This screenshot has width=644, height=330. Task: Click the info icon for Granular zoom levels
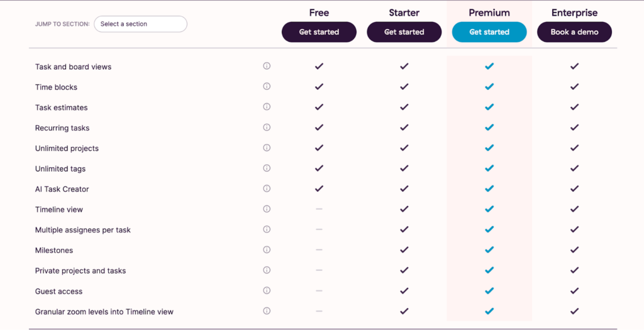point(267,311)
